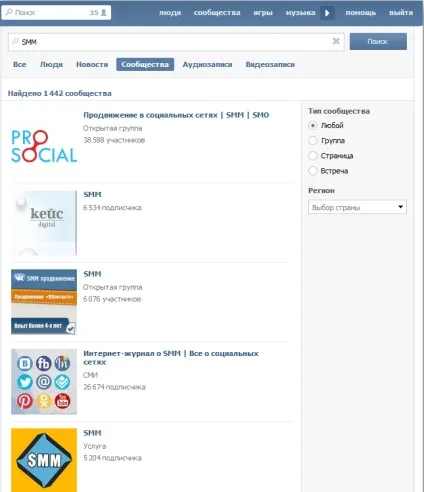Click the magnifier icon in the SMM field
The height and width of the screenshot is (492, 424).
[15, 41]
